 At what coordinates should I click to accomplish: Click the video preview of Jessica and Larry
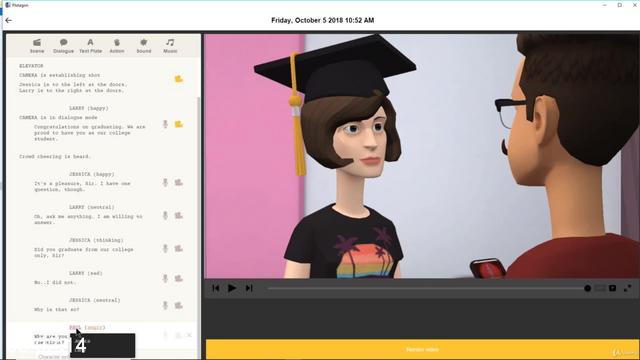click(x=422, y=156)
